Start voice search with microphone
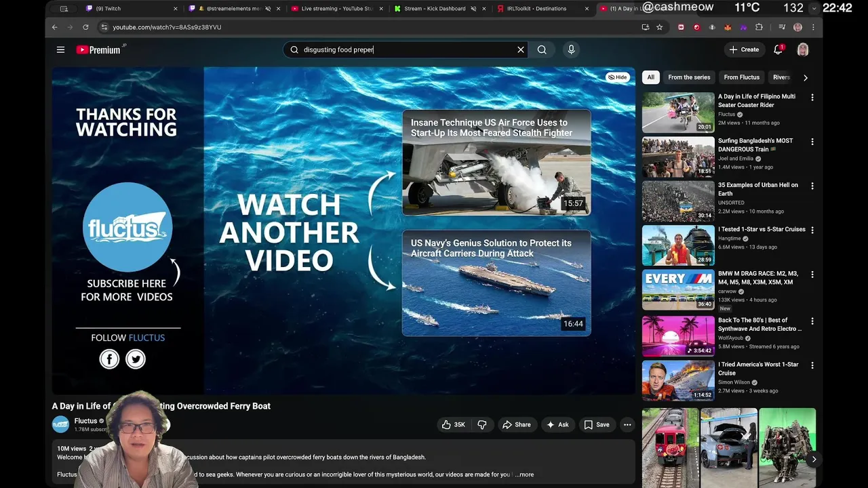Viewport: 868px width, 488px height. pyautogui.click(x=571, y=49)
